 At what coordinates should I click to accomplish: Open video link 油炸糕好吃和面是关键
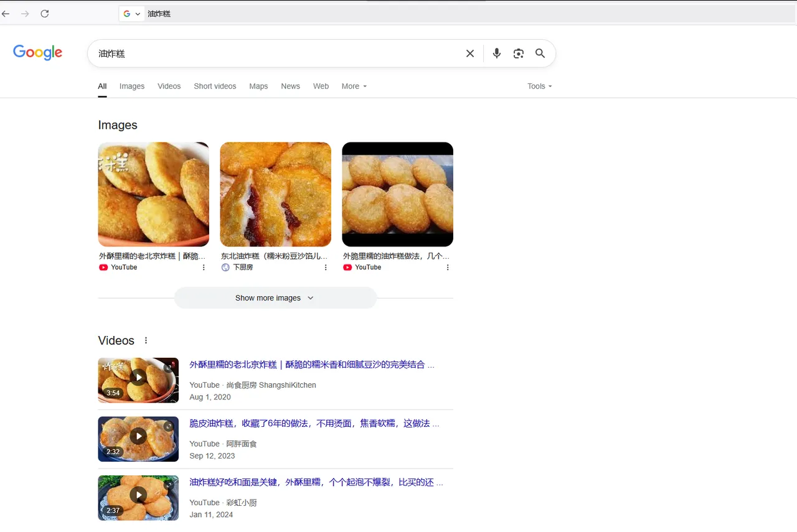click(316, 482)
